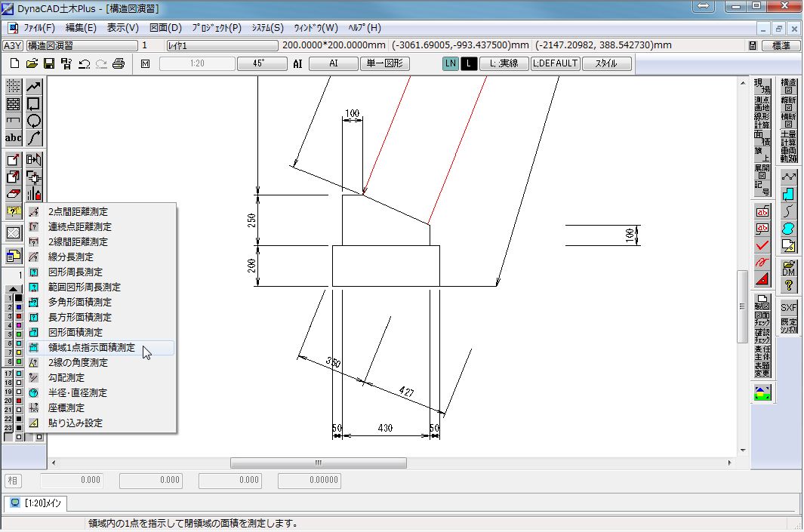Viewport: 804px width, 532px height.
Task: Select the polyline drawing tool
Action: (x=34, y=87)
